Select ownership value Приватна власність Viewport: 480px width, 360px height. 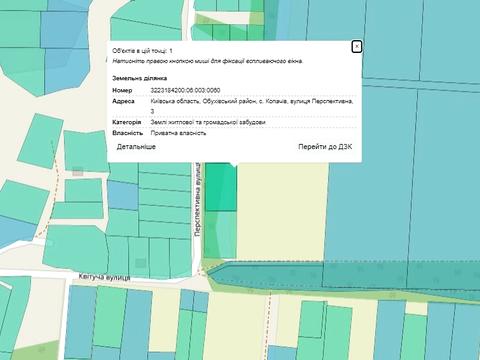(178, 133)
